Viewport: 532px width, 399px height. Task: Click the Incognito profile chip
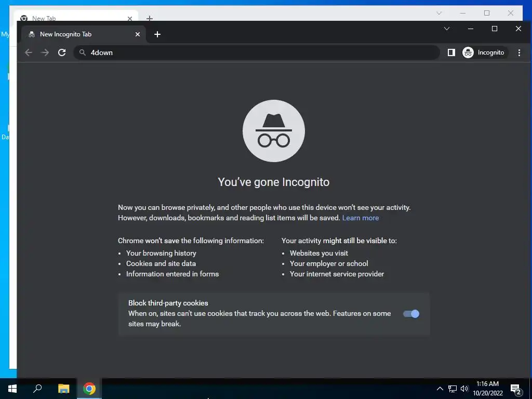[485, 52]
